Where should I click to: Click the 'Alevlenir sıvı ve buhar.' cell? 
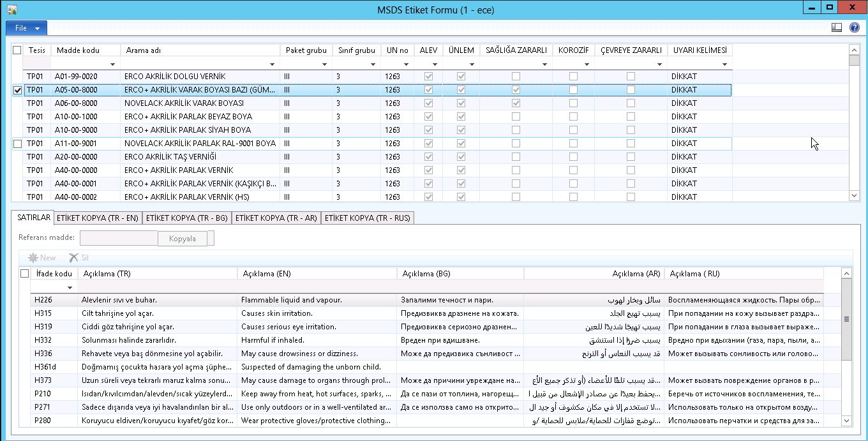click(x=157, y=300)
